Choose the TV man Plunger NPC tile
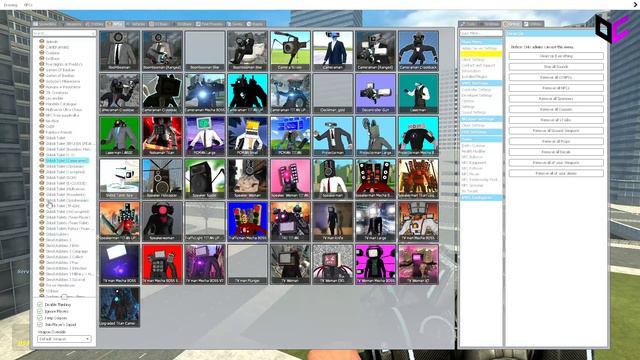Image resolution: width=640 pixels, height=360 pixels. pos(247,264)
